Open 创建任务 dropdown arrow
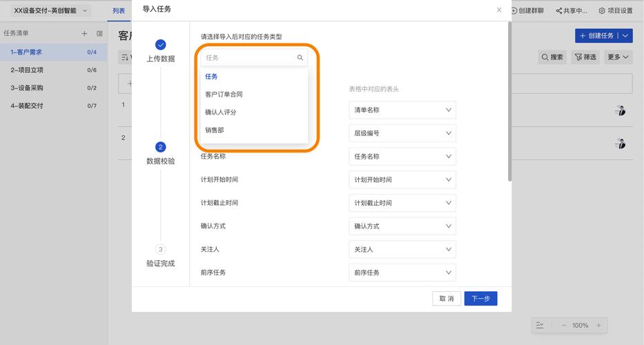This screenshot has width=644, height=345. [x=625, y=36]
